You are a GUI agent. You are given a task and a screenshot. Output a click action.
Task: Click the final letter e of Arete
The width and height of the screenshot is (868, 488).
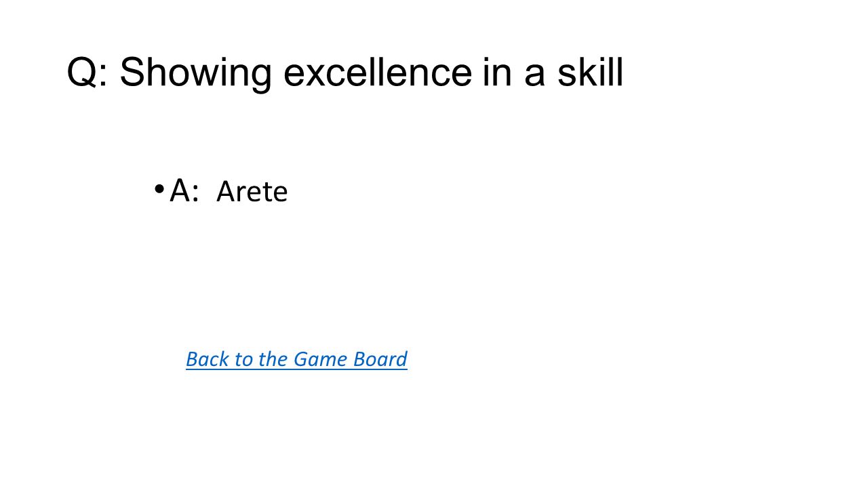tap(281, 195)
